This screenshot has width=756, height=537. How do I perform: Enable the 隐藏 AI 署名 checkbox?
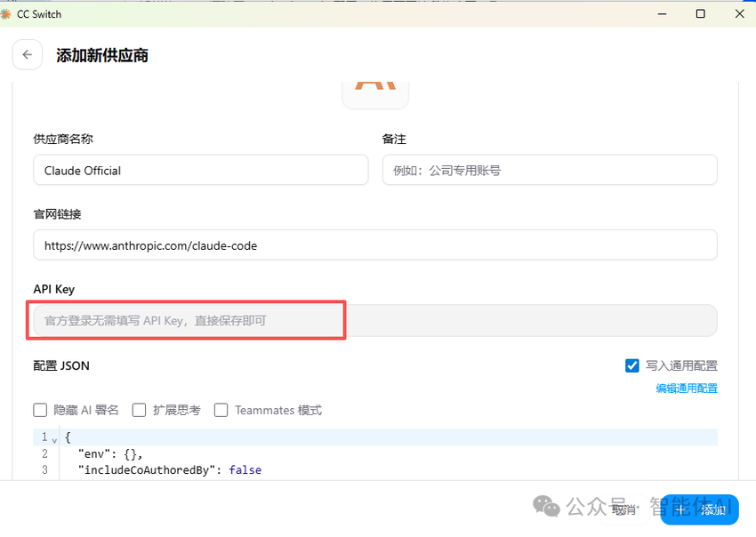pos(40,410)
